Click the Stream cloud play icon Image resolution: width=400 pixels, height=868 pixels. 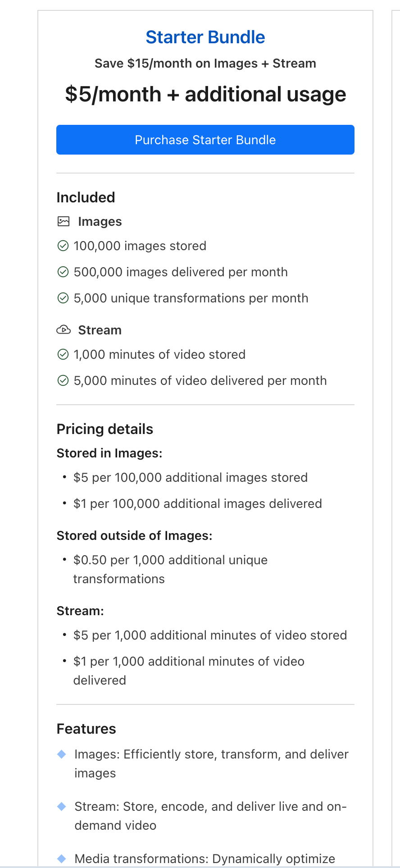(x=64, y=330)
